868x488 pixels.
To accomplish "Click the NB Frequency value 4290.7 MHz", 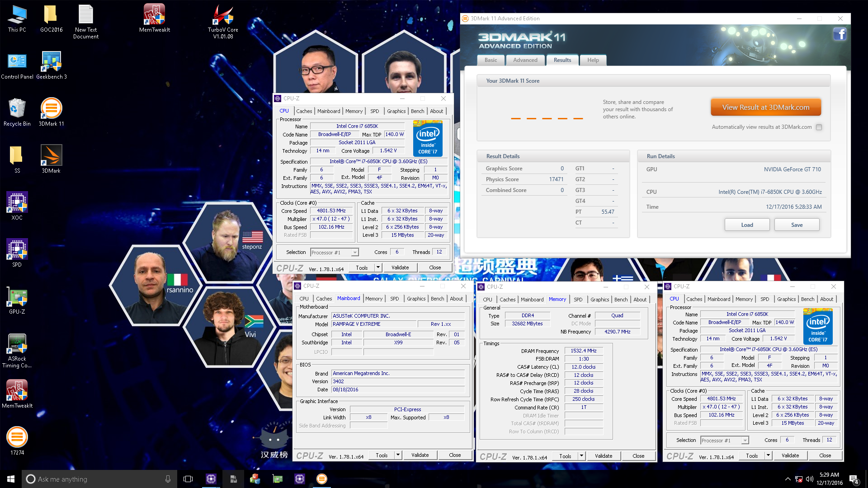I will [x=618, y=332].
